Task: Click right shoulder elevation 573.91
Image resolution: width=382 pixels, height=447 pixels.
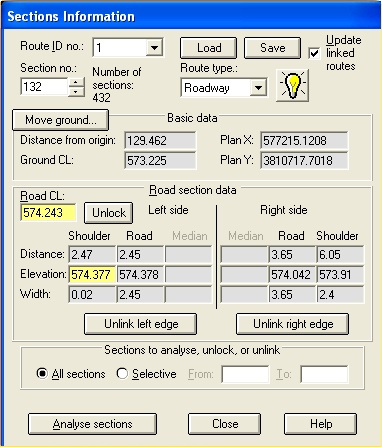Action: click(340, 275)
